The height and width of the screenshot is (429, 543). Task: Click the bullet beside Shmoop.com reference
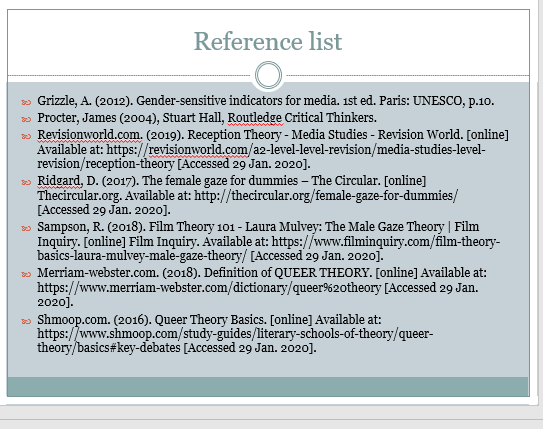(26, 321)
